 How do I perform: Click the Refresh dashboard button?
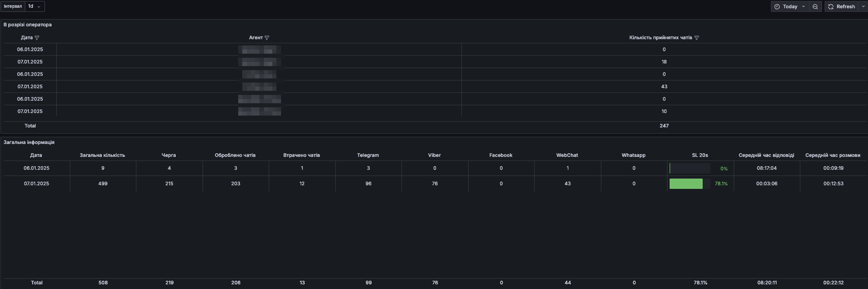coord(841,7)
